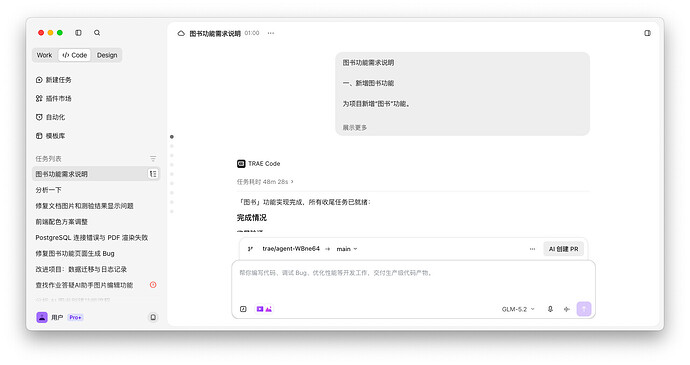Viewport: 690px width, 365px height.
Task: Open task PostgreSQL 连接错误与 PDF 渲染失败
Action: pos(96,237)
